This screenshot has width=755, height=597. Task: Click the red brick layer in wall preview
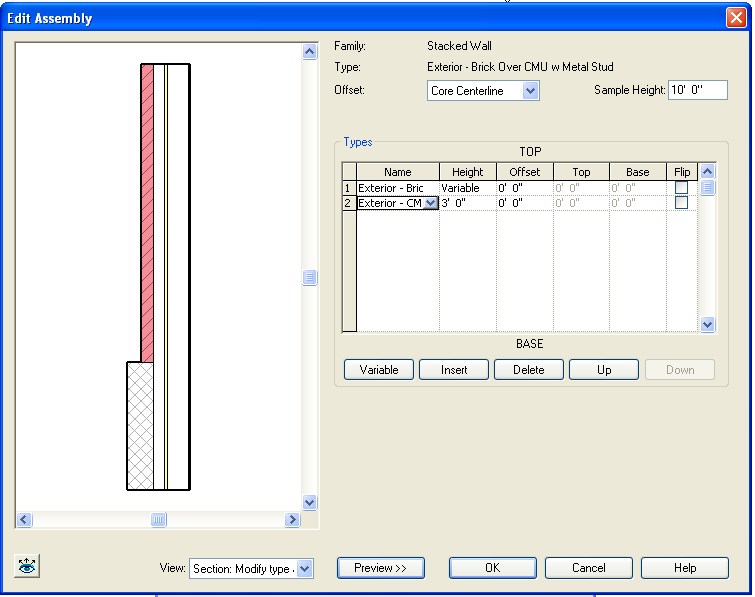click(x=147, y=213)
